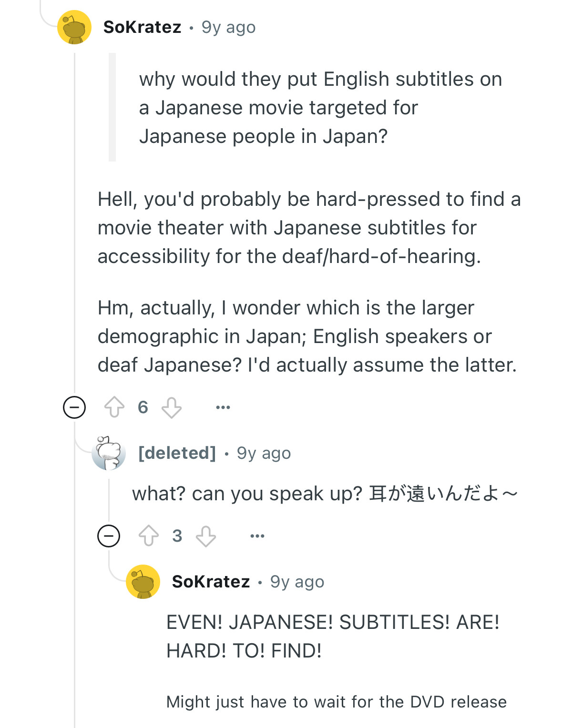Screen dimensions: 562x728
Task: Collapse SoKratez's top comment thread
Action: [x=74, y=407]
